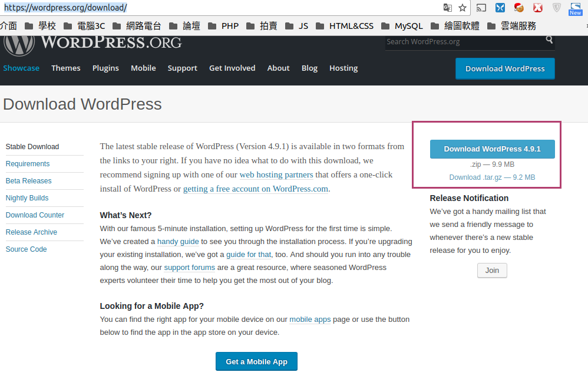Screen dimensions: 588x382
Task: Go to Showcase in the nav
Action: [21, 68]
